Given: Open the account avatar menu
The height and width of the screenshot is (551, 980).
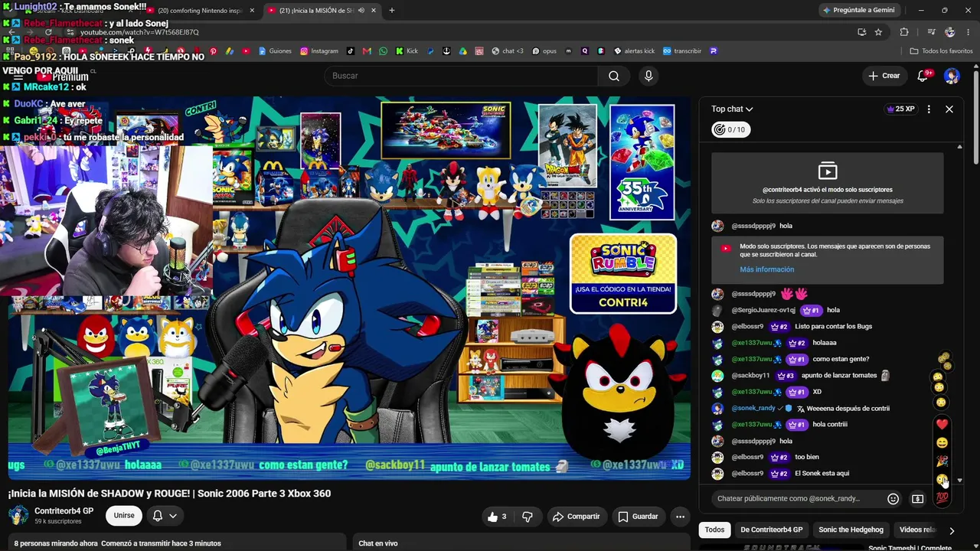Looking at the screenshot, I should [952, 76].
